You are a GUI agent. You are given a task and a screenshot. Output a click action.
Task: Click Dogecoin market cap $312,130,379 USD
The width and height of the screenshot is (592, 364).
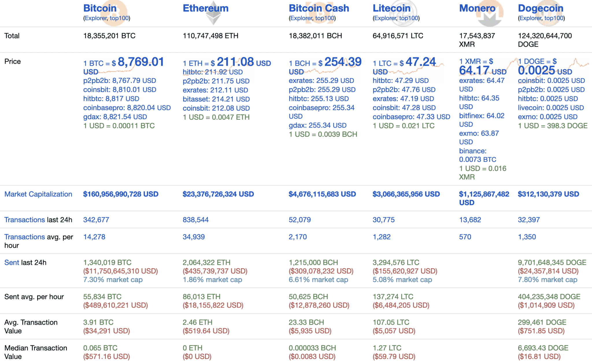548,194
